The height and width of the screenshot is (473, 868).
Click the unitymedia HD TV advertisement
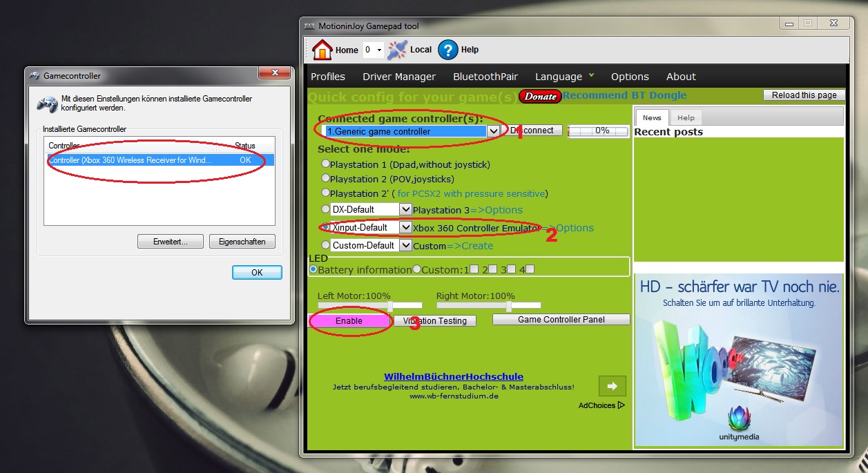pos(738,359)
